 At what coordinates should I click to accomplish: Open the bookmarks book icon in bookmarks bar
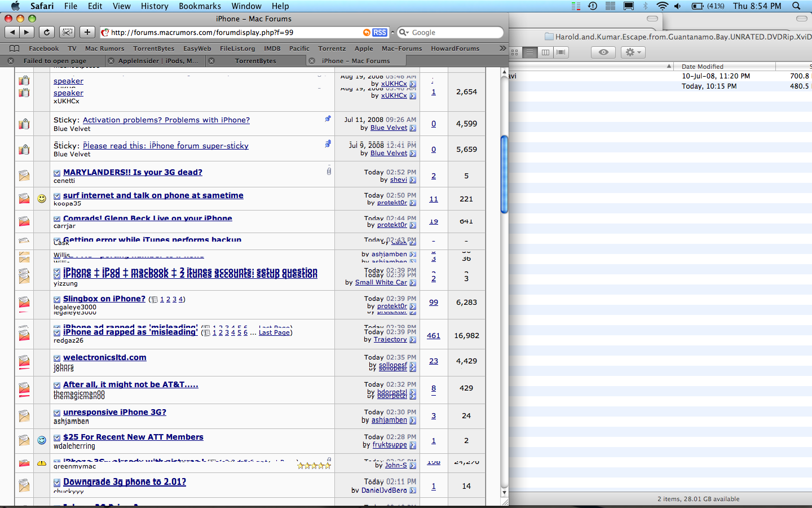14,49
